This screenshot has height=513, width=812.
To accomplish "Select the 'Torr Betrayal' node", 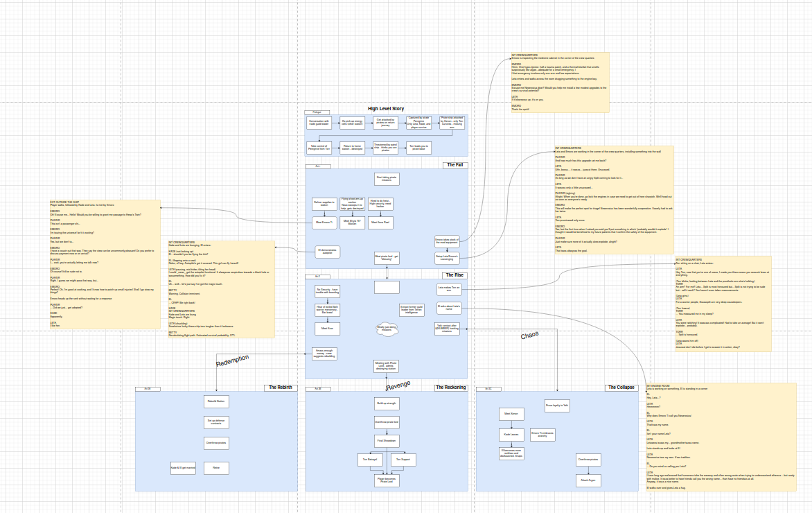I will coord(370,460).
